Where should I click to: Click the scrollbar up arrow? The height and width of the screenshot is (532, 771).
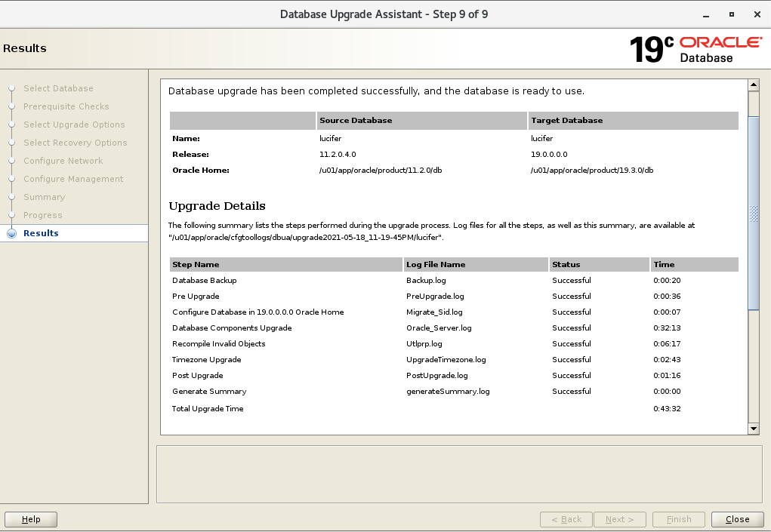[754, 85]
